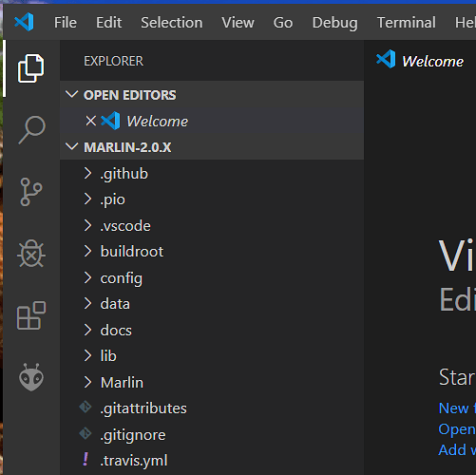The width and height of the screenshot is (476, 475).
Task: Open the View menu
Action: click(238, 23)
